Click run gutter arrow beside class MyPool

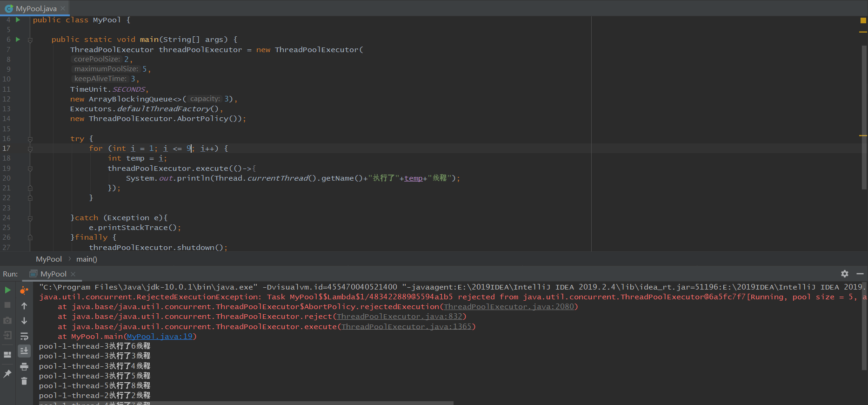coord(18,20)
